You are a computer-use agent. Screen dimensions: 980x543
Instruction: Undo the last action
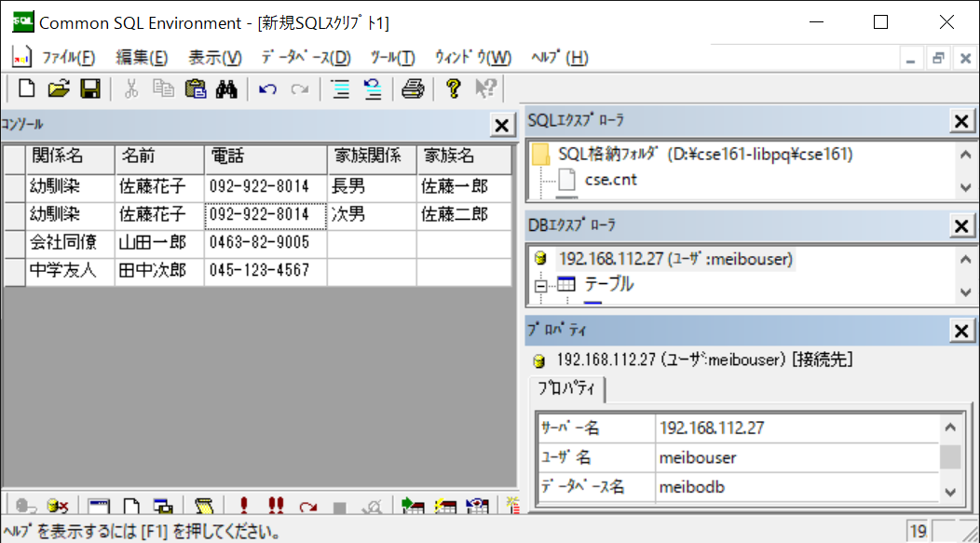[267, 88]
